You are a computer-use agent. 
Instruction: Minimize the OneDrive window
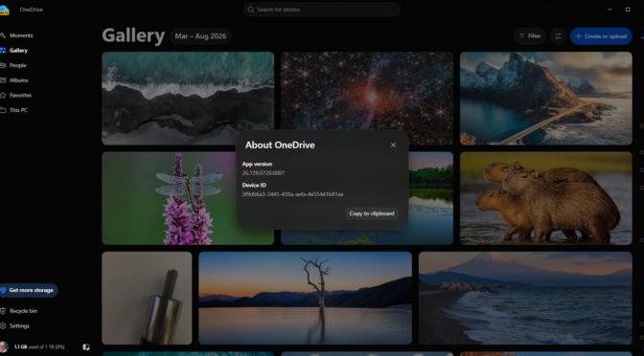point(609,10)
